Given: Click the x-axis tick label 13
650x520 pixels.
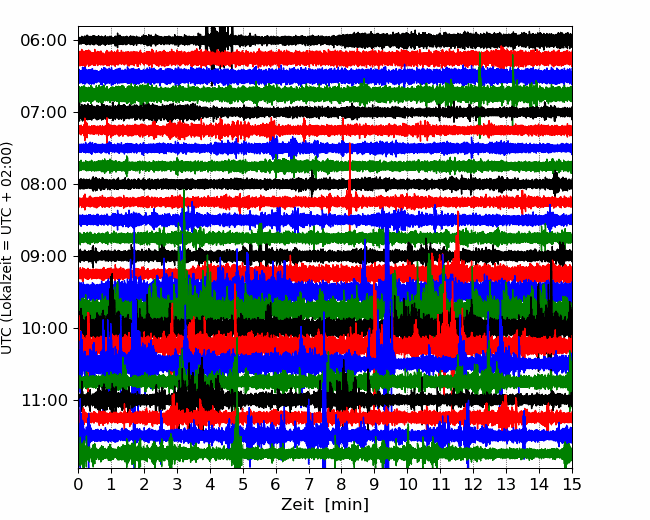Looking at the screenshot, I should click(507, 484).
